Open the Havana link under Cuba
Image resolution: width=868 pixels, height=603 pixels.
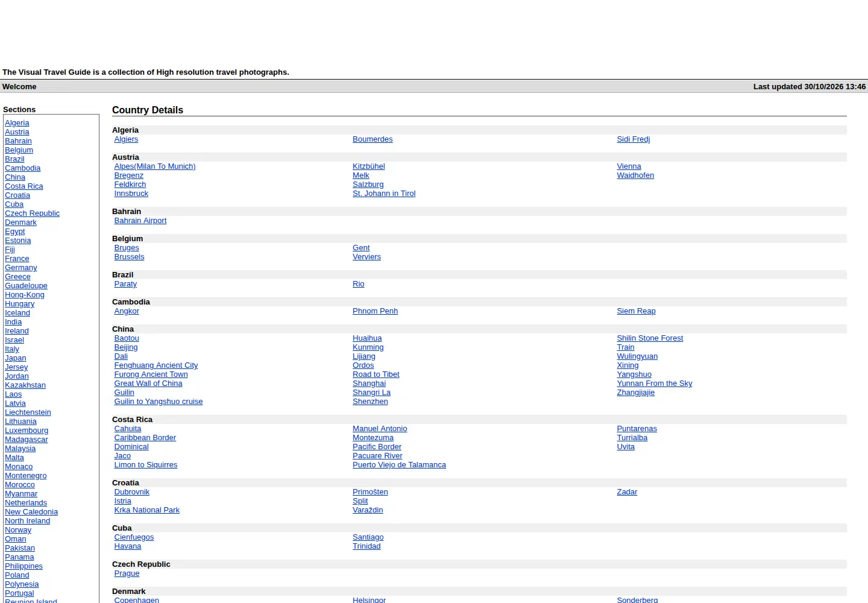coord(128,546)
